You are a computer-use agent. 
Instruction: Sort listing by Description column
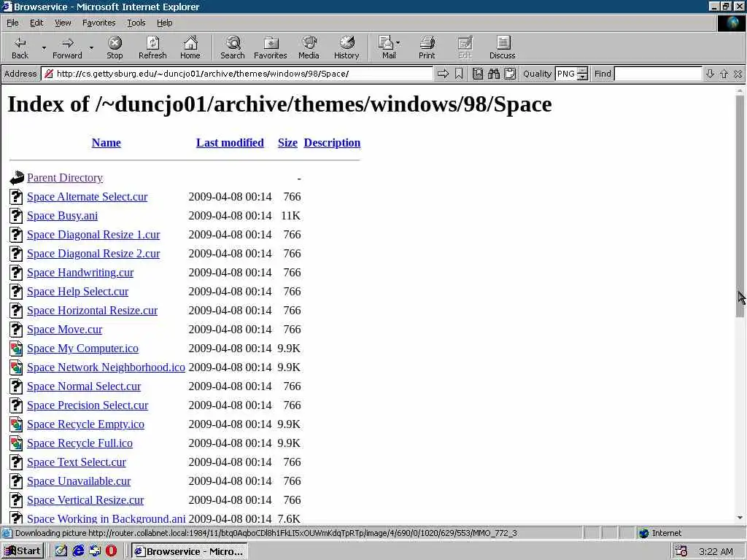(332, 143)
